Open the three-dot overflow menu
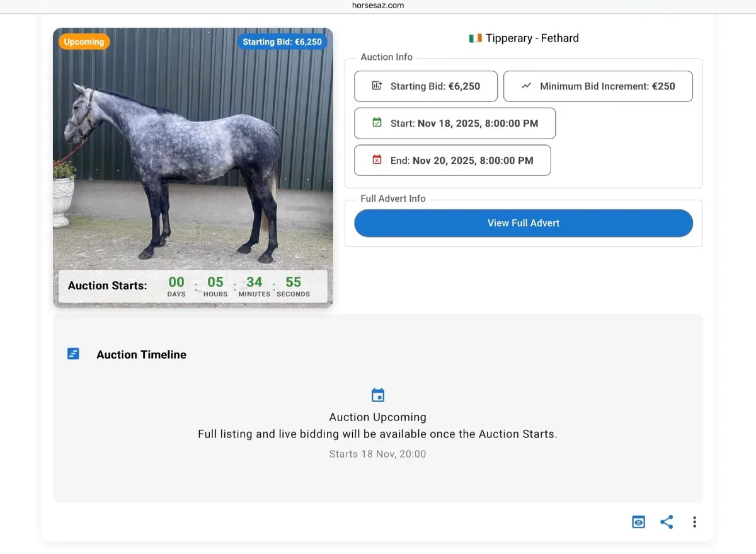756x554 pixels. [x=694, y=522]
